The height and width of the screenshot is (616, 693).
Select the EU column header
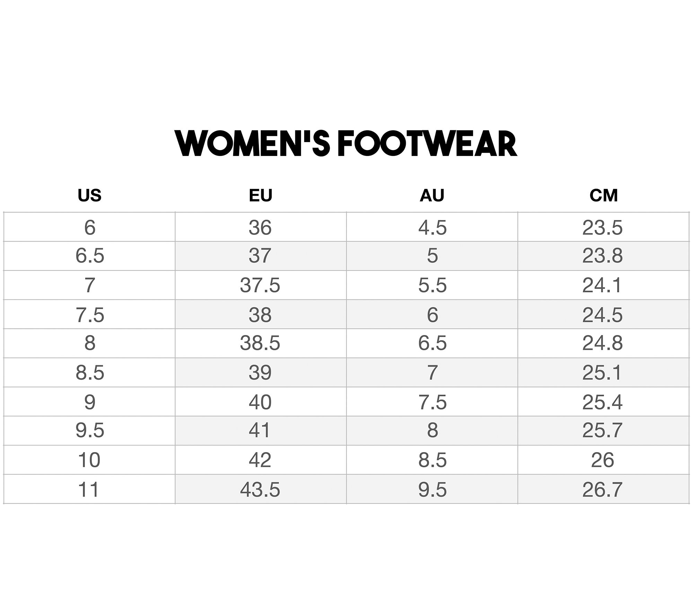tap(261, 195)
